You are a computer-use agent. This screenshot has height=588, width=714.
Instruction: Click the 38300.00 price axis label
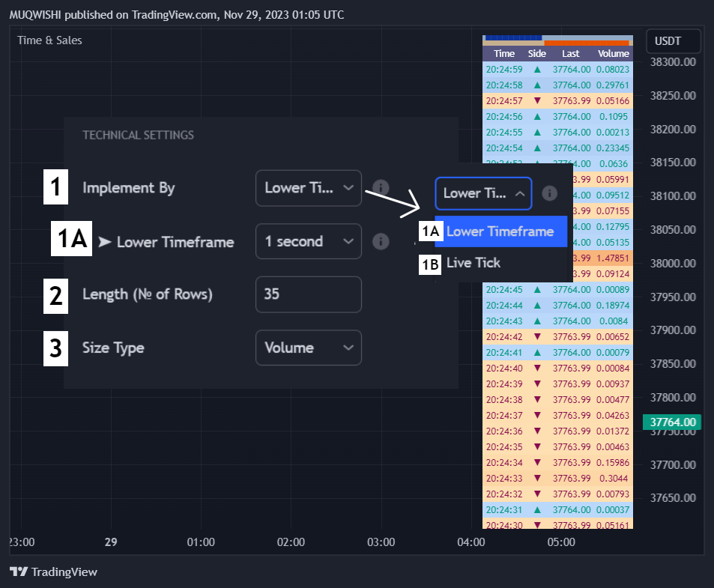click(x=673, y=62)
